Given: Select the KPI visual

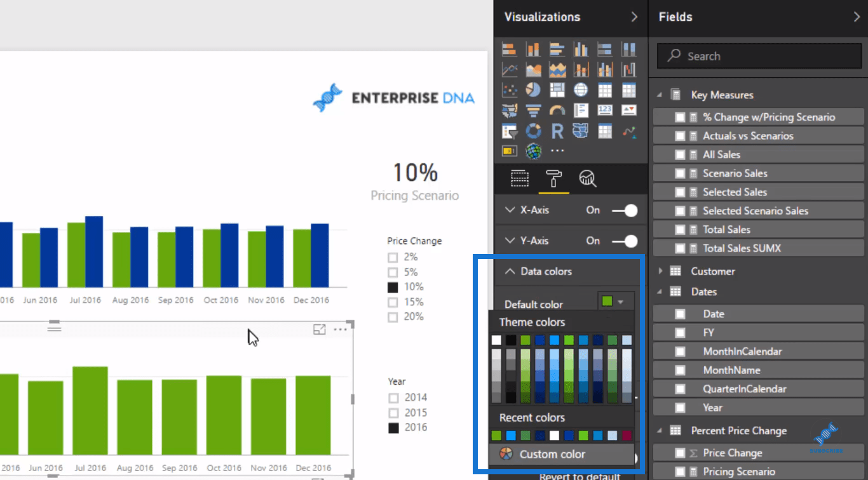Looking at the screenshot, I should point(628,111).
